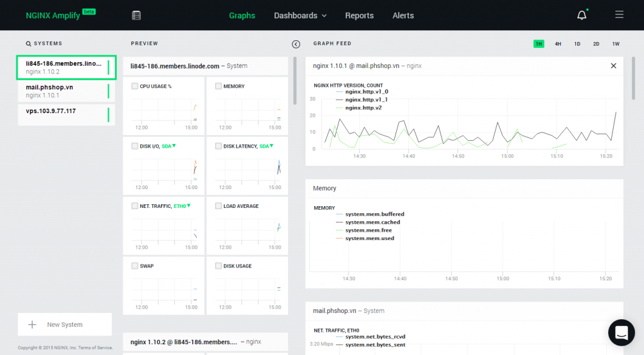644x355 pixels.
Task: Click the nginx 1.10.2 @ li845-186 preview header
Action: pos(206,342)
